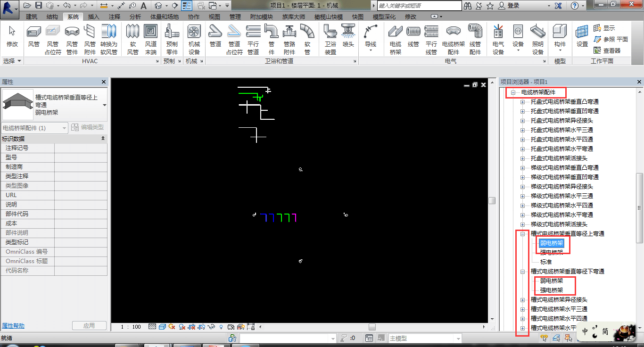Select the 管道占位符 pipe placeholder tool

(x=234, y=39)
